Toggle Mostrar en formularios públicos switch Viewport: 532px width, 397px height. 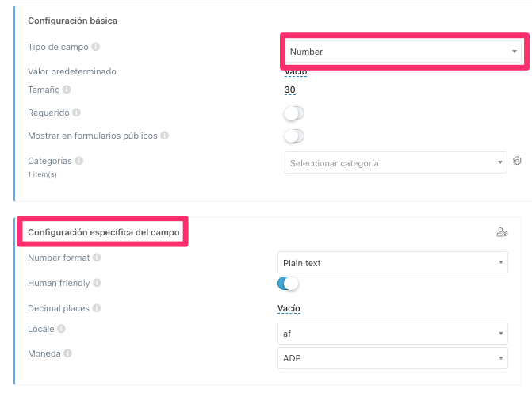coord(294,136)
